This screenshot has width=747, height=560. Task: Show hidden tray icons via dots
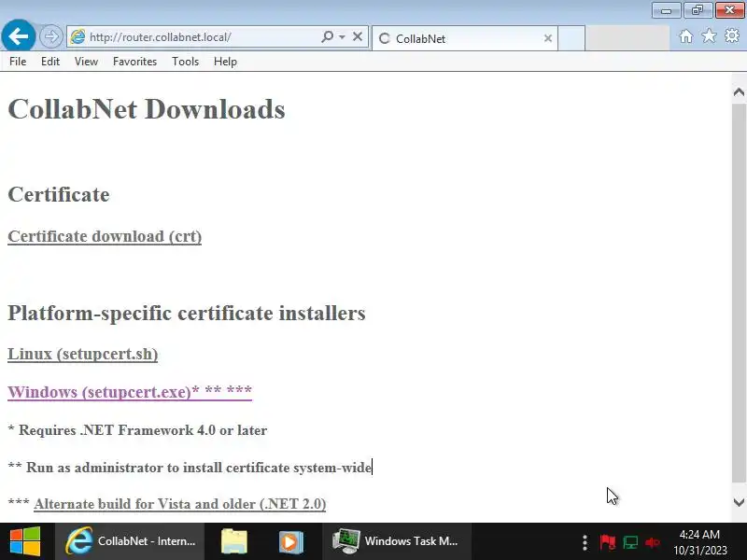(x=585, y=542)
